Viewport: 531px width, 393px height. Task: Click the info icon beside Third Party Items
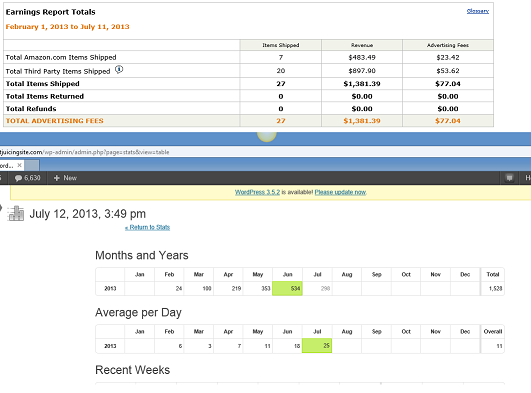119,69
